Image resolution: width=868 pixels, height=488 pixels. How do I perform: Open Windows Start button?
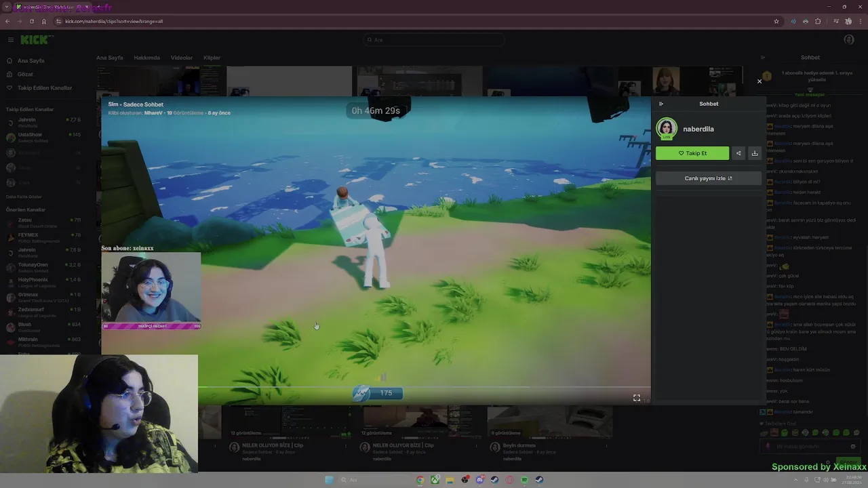[329, 480]
